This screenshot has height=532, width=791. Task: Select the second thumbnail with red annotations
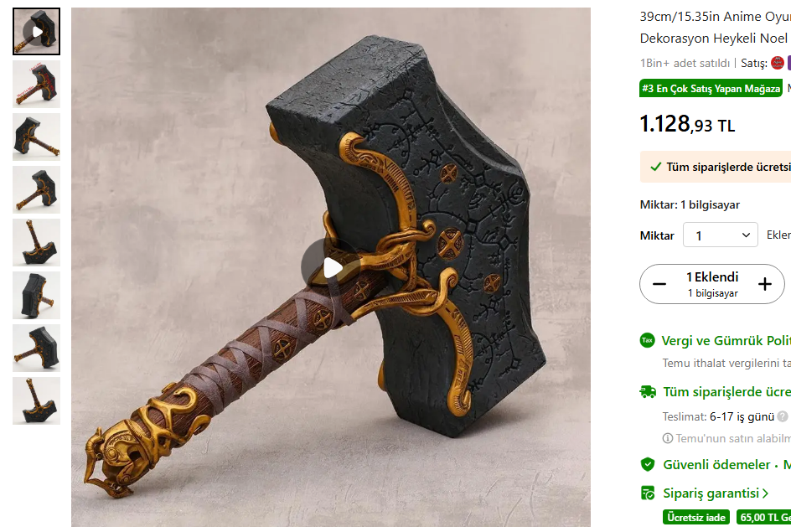[36, 85]
